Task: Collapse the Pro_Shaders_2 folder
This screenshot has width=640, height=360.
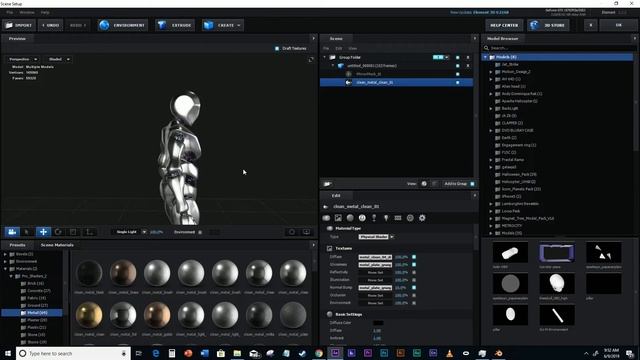Action: coord(11,276)
